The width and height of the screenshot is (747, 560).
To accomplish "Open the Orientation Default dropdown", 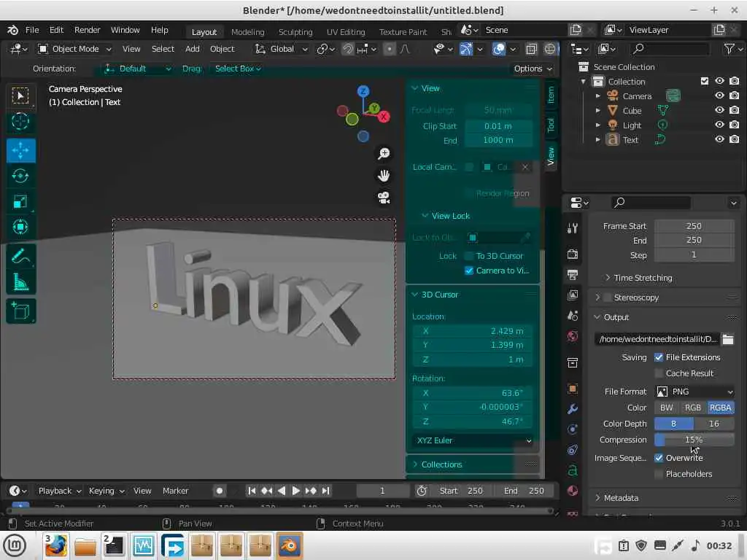I will (x=137, y=69).
